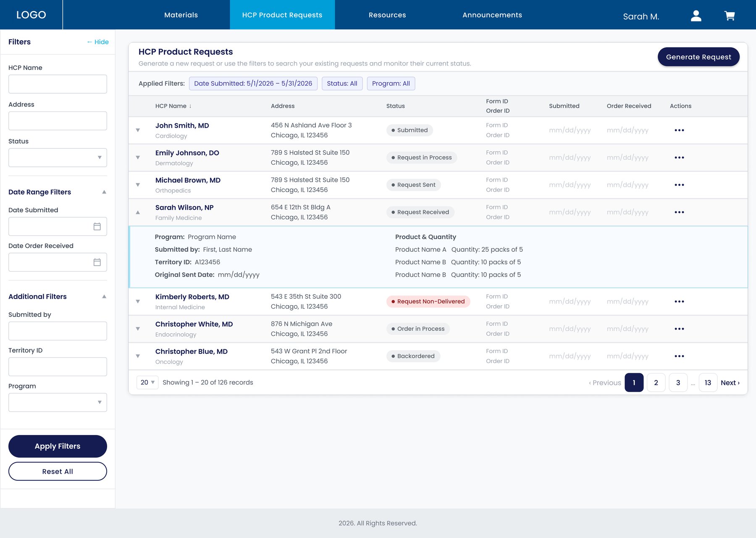This screenshot has width=756, height=538.
Task: Go to page 3
Action: pos(678,382)
